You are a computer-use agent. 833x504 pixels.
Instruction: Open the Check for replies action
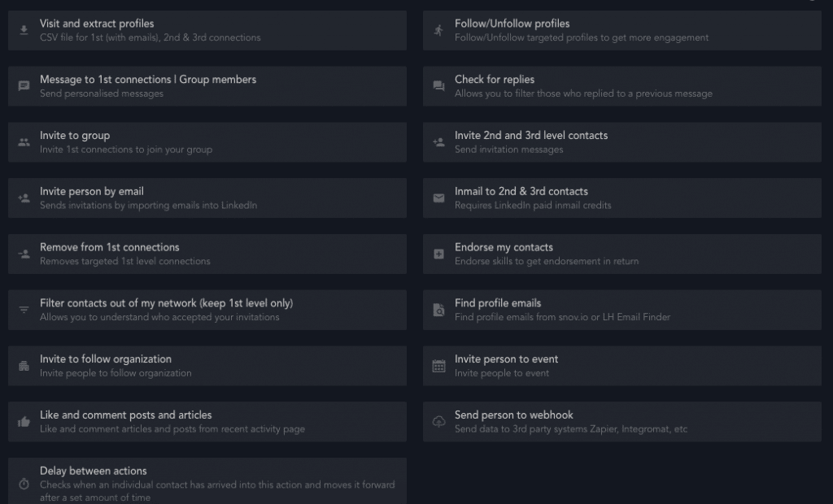(622, 85)
